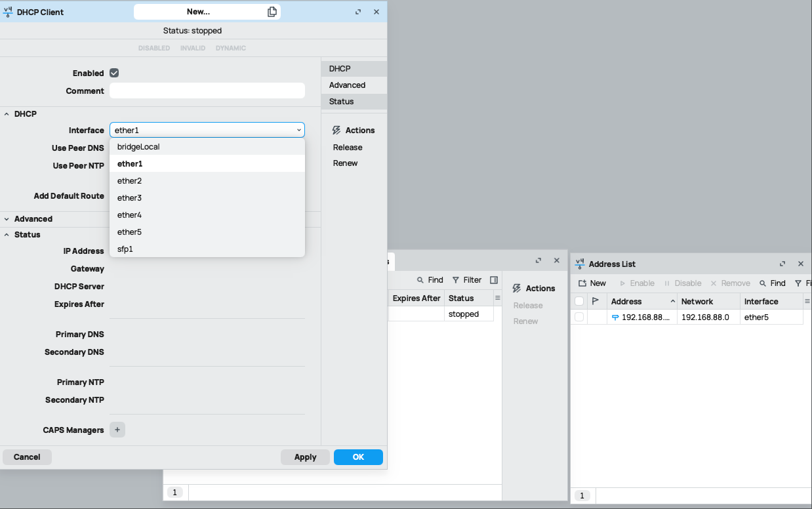Click the item count 1 in Address List footer
The height and width of the screenshot is (509, 812).
tap(581, 496)
